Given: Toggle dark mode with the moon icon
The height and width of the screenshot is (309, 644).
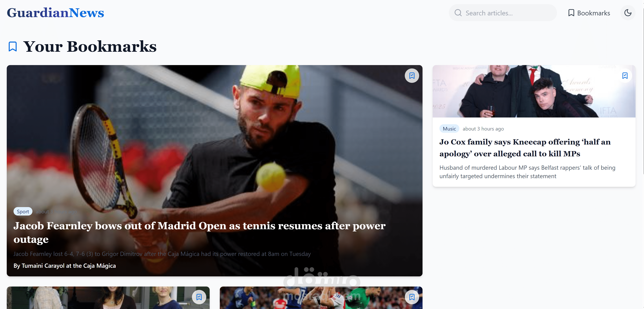Looking at the screenshot, I should (628, 13).
